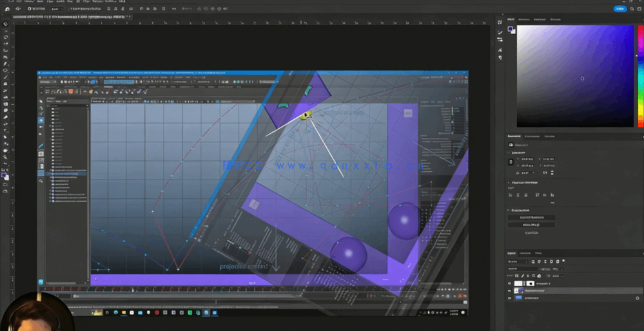The height and width of the screenshot is (331, 644).
Task: Click the first quick action button
Action: (532, 218)
